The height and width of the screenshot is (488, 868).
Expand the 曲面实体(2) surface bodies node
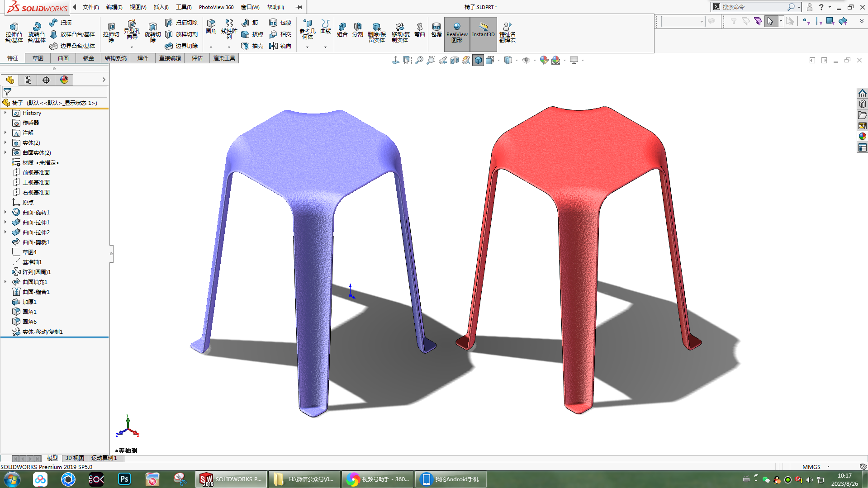5,153
